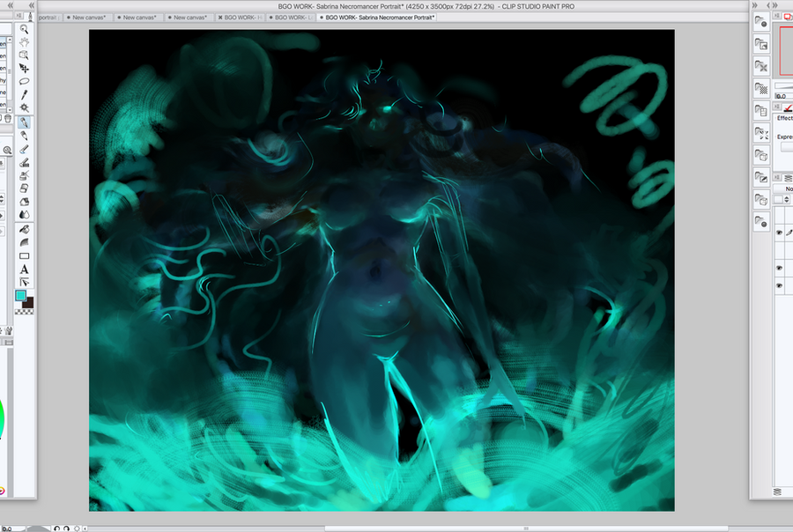The width and height of the screenshot is (793, 532).
Task: Select the Auto select magic wand tool
Action: click(x=24, y=107)
